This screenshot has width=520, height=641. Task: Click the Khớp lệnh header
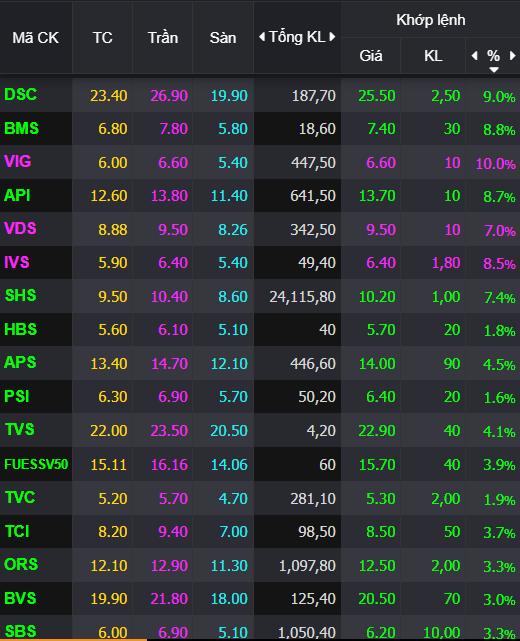pos(430,20)
